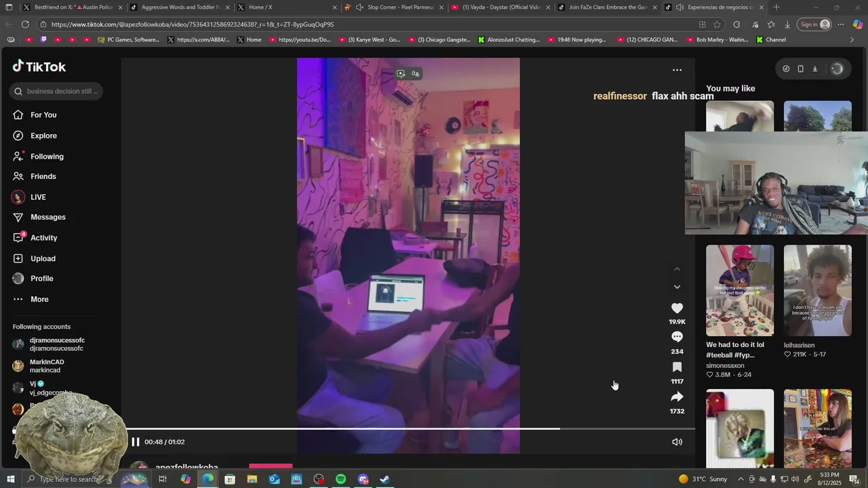
Task: Go to the For You feed
Action: pyautogui.click(x=43, y=115)
